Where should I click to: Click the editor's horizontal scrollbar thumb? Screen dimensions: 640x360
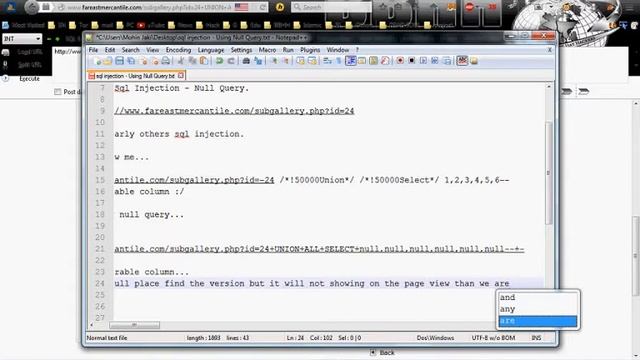pyautogui.click(x=134, y=325)
